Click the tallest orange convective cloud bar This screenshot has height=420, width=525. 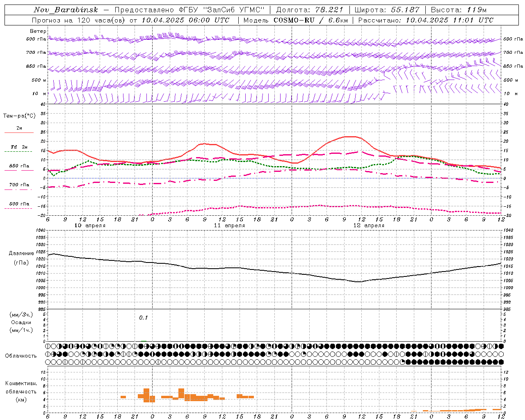(x=146, y=395)
